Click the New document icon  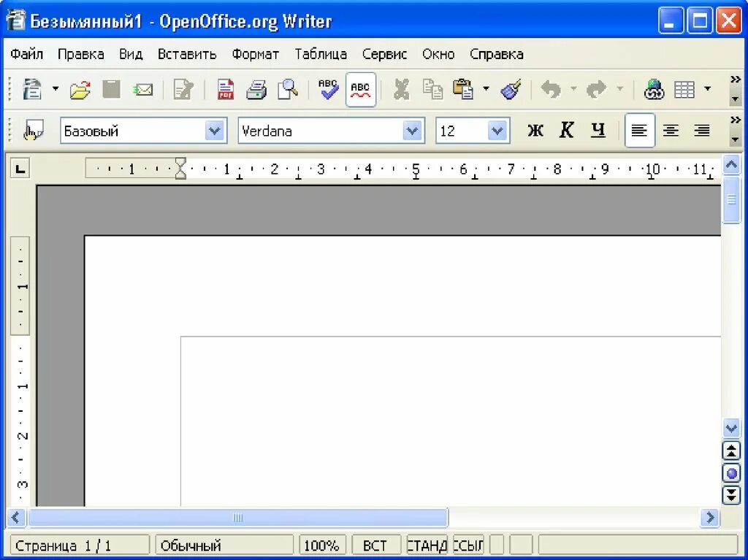click(32, 89)
